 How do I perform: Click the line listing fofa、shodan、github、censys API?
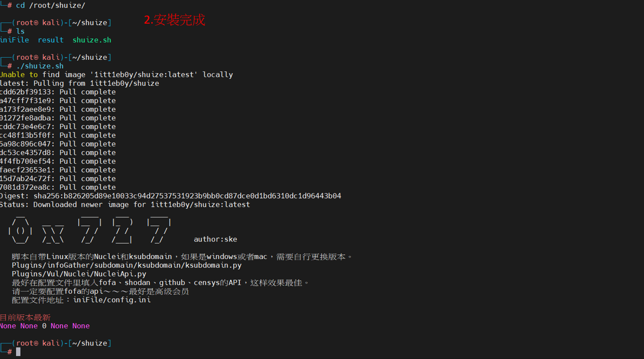pos(161,283)
